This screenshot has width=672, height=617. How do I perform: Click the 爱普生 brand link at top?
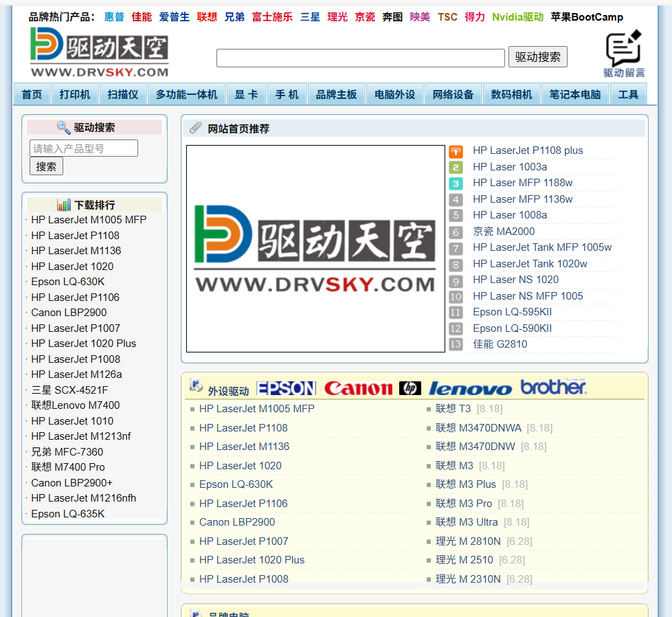point(175,17)
